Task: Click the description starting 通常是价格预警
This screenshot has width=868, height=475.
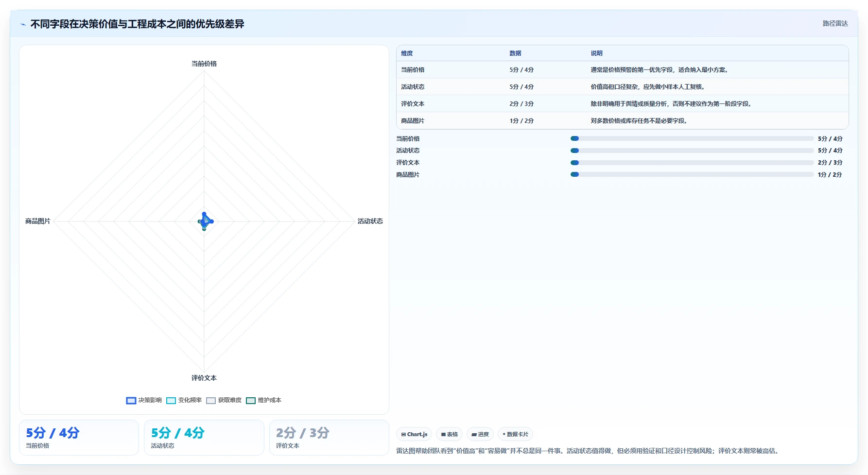Action: pyautogui.click(x=660, y=70)
